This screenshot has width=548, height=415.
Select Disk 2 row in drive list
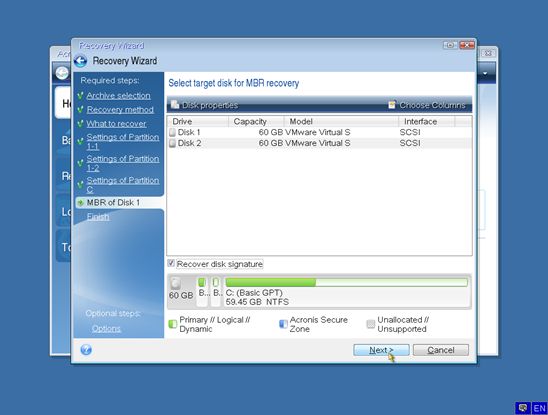(319, 143)
